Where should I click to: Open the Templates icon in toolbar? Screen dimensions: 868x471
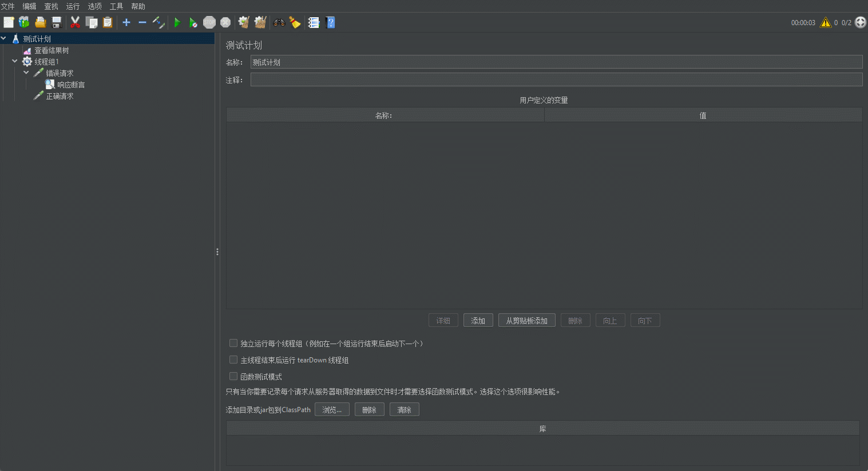click(x=24, y=22)
